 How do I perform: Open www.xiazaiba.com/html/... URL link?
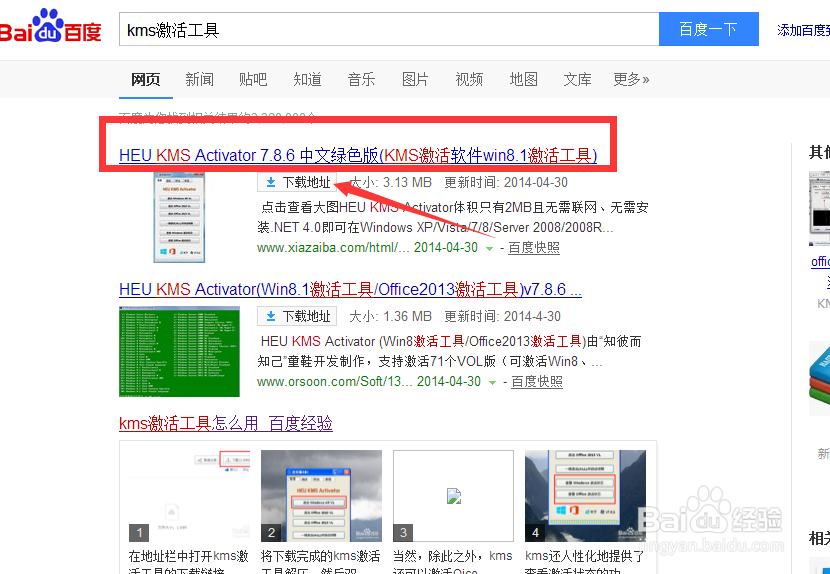333,247
